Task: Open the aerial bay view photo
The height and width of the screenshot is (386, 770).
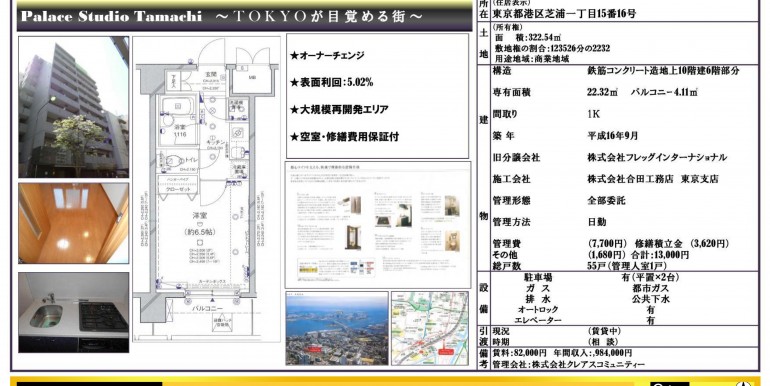Action: coord(337,329)
